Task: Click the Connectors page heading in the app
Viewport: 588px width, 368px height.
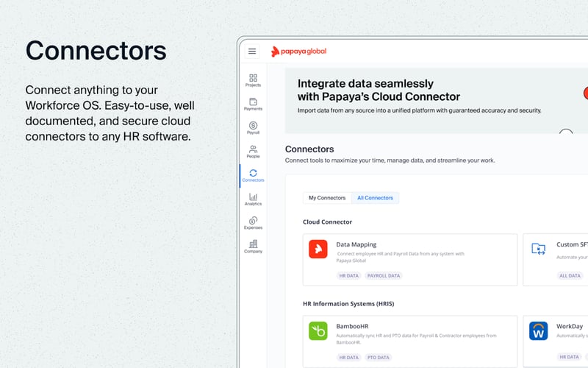Action: click(x=309, y=149)
